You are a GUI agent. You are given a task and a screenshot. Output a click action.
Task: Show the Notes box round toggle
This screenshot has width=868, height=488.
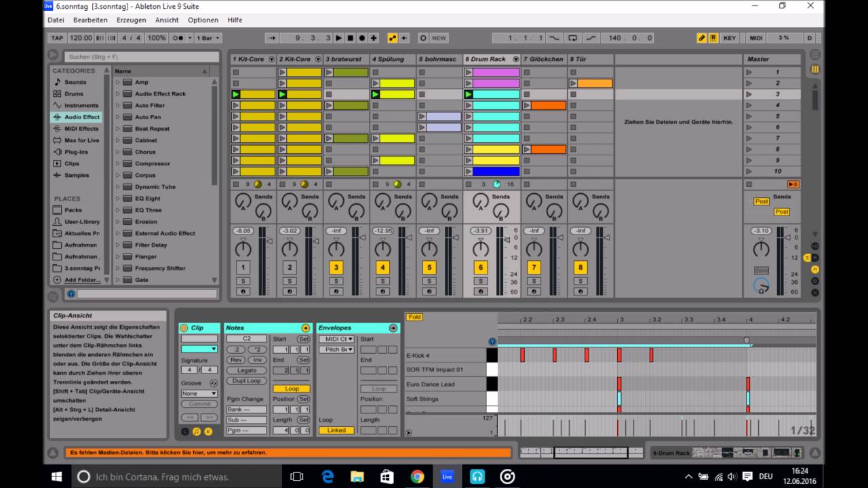[x=196, y=431]
